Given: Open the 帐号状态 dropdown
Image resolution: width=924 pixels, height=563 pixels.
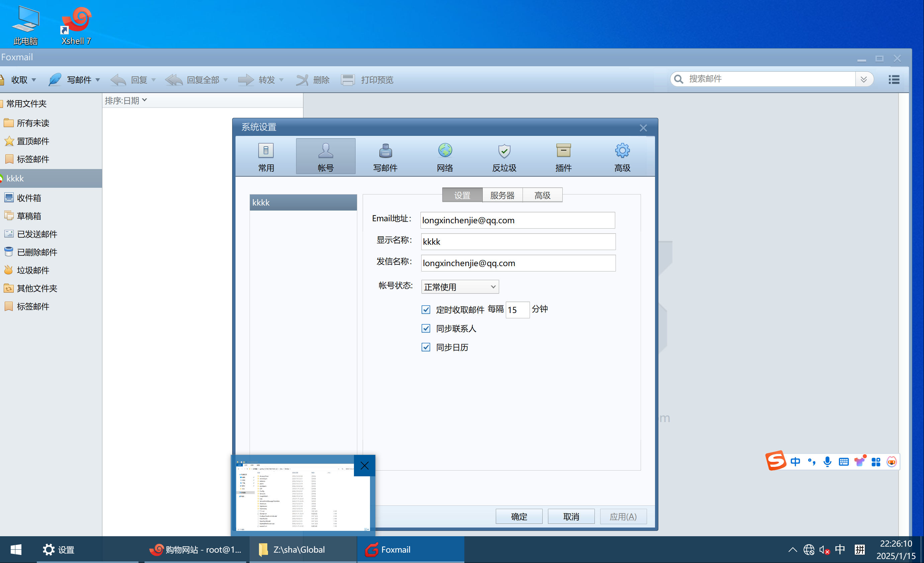Looking at the screenshot, I should point(460,287).
